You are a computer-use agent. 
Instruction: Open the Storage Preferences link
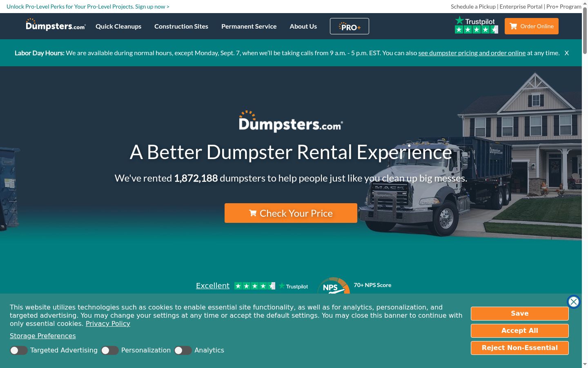point(43,336)
